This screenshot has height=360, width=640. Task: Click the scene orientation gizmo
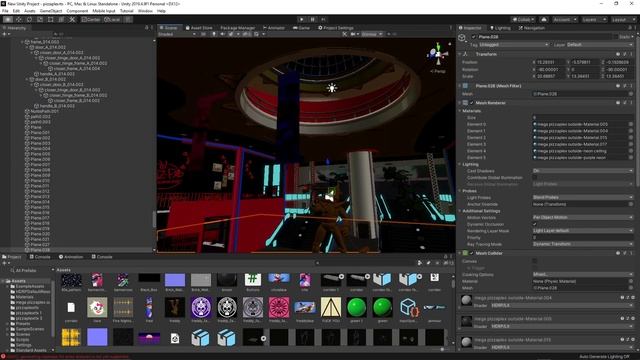tap(438, 53)
